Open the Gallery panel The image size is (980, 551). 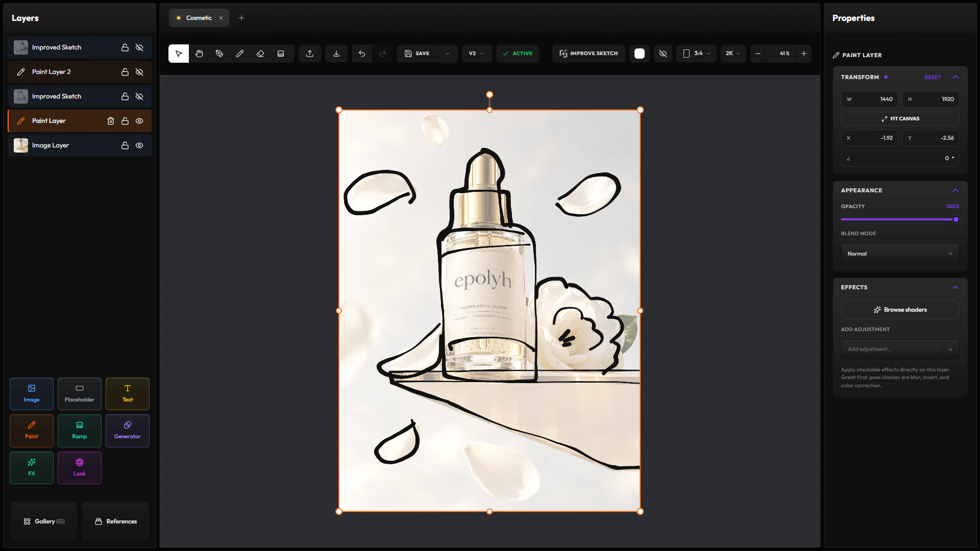click(44, 521)
